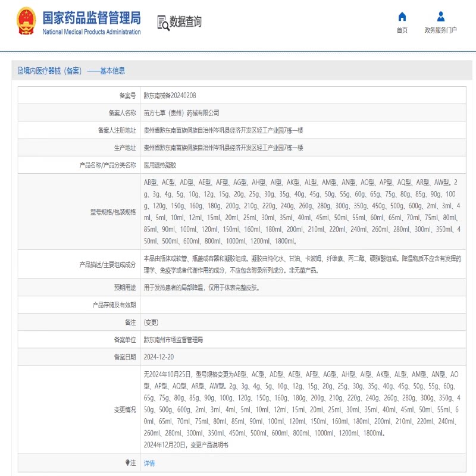476x476 pixels.
Task: Click section header 境内医疗器械（备案）基本信息
Action: [71, 71]
